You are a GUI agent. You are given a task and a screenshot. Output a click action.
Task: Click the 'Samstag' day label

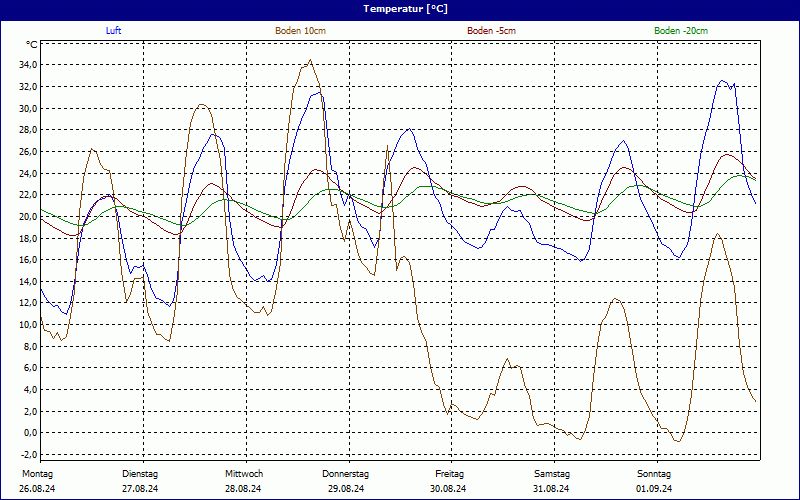coord(552,474)
